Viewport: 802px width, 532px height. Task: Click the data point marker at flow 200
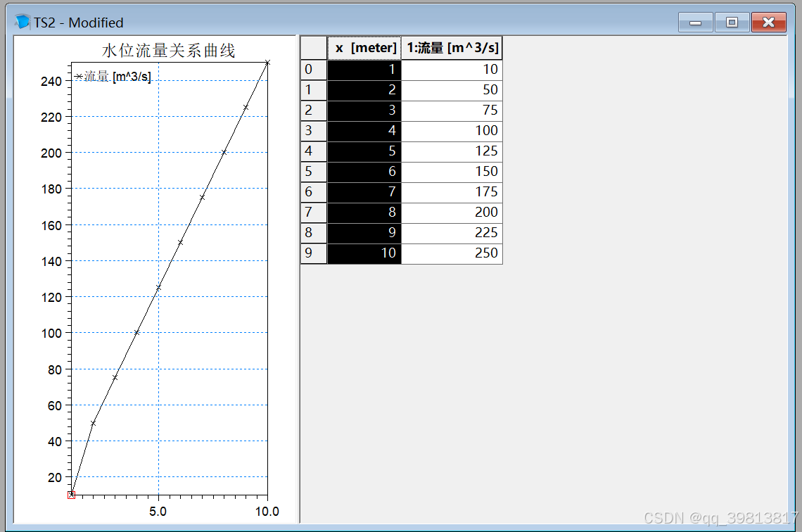(x=224, y=153)
